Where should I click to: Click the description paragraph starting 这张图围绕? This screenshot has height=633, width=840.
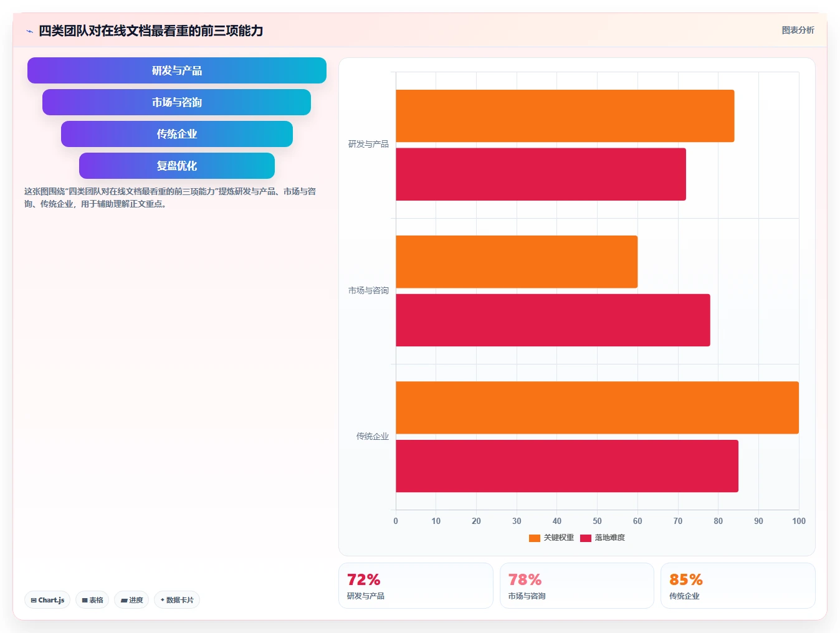pos(170,198)
